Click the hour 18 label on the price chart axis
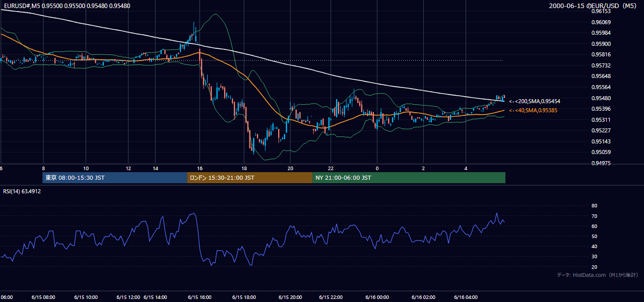Viewport: 644px width, 302px height. 244,169
